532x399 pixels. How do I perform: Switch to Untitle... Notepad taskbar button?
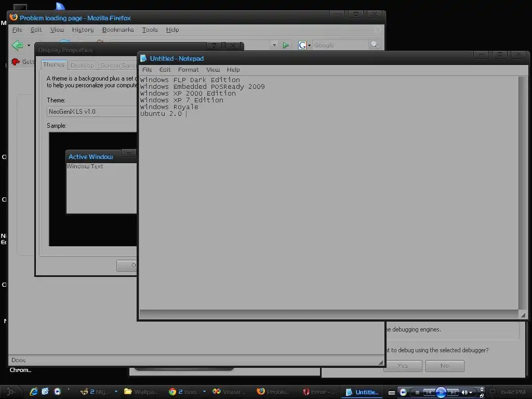point(362,392)
